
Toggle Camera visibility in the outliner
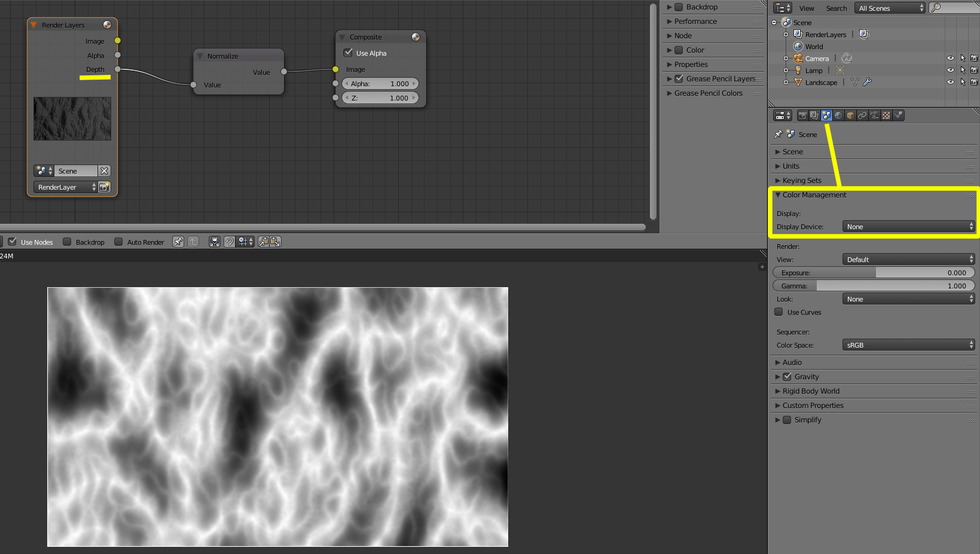pos(951,58)
